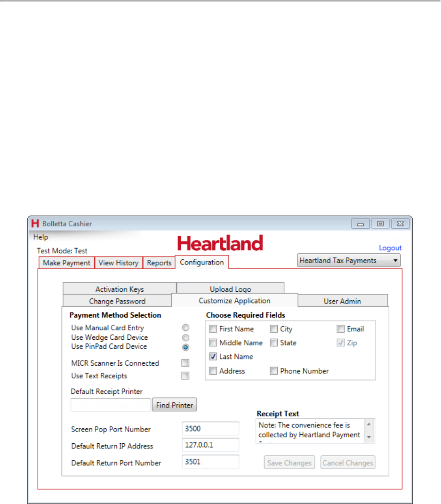This screenshot has width=441, height=504.
Task: Toggle Use Text Receipts checkbox
Action: pyautogui.click(x=185, y=376)
